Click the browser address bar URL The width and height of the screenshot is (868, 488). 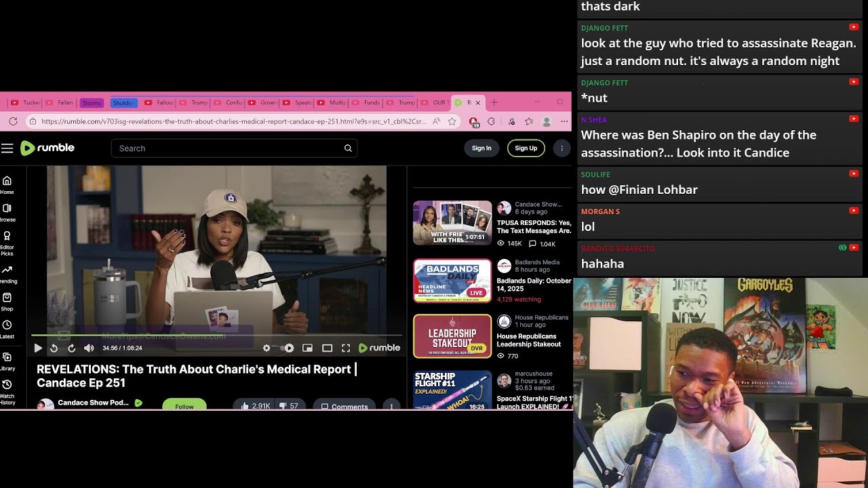[x=233, y=122]
